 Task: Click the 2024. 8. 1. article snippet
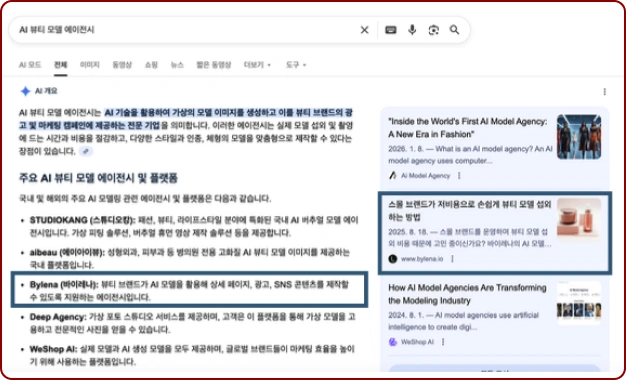464,321
